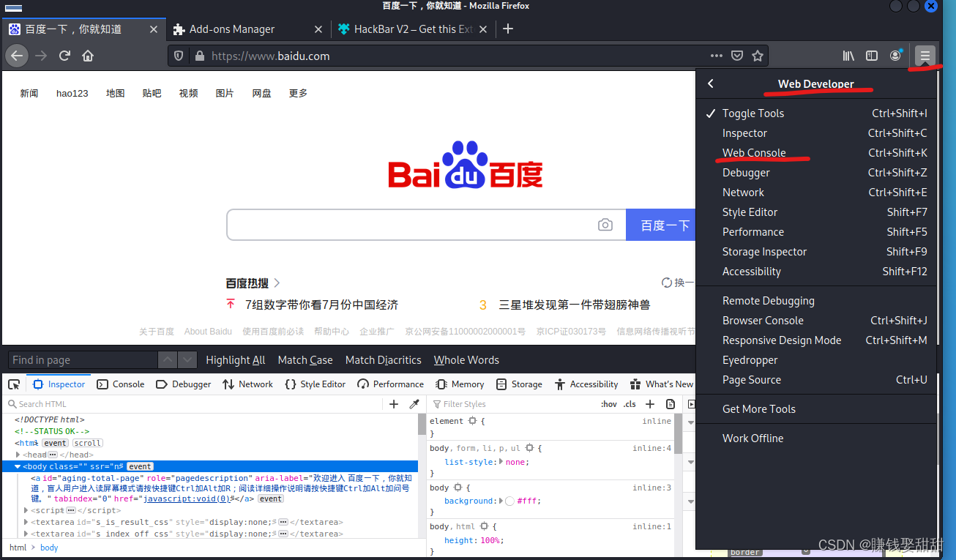The height and width of the screenshot is (560, 956).
Task: Open the Style Editor devtools tab
Action: tap(315, 384)
